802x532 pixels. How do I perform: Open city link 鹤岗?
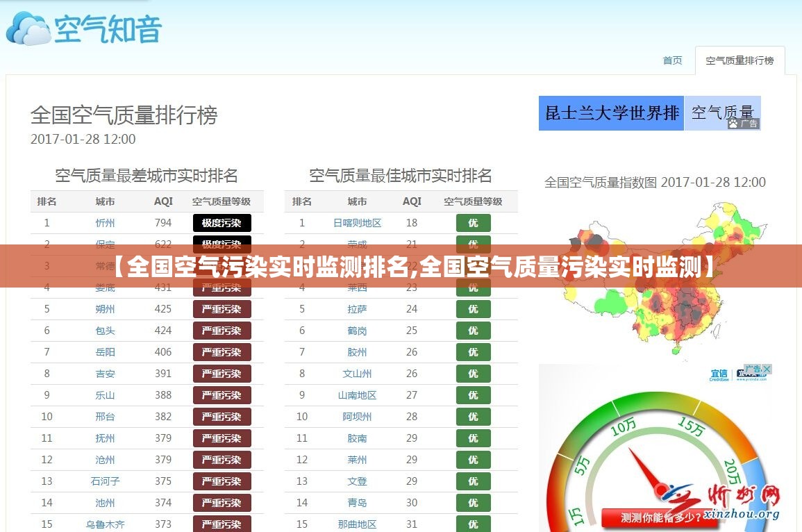(x=357, y=331)
